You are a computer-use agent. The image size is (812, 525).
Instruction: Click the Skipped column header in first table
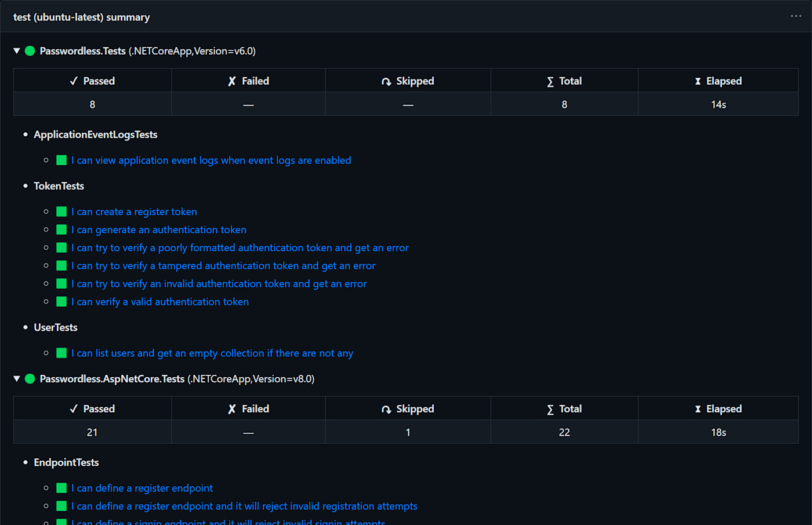[x=408, y=81]
